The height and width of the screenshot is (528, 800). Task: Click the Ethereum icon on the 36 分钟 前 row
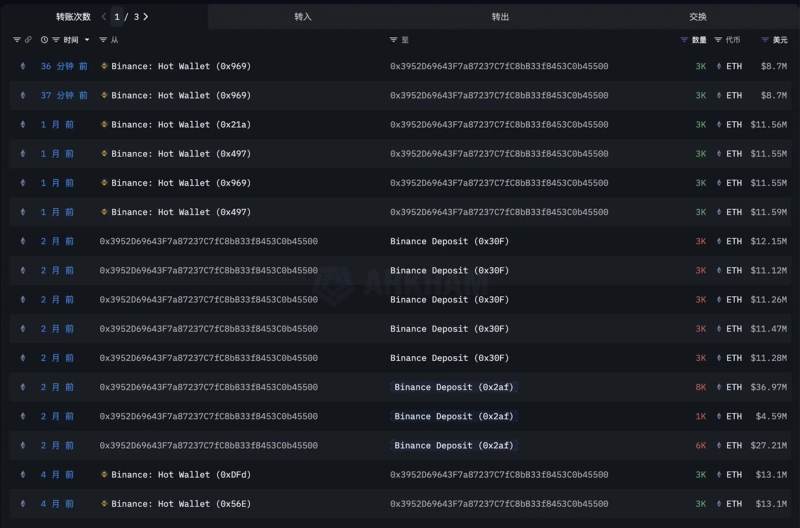point(23,66)
